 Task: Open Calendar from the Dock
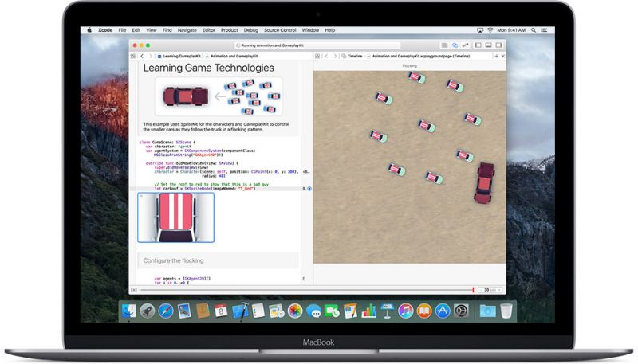tap(221, 311)
